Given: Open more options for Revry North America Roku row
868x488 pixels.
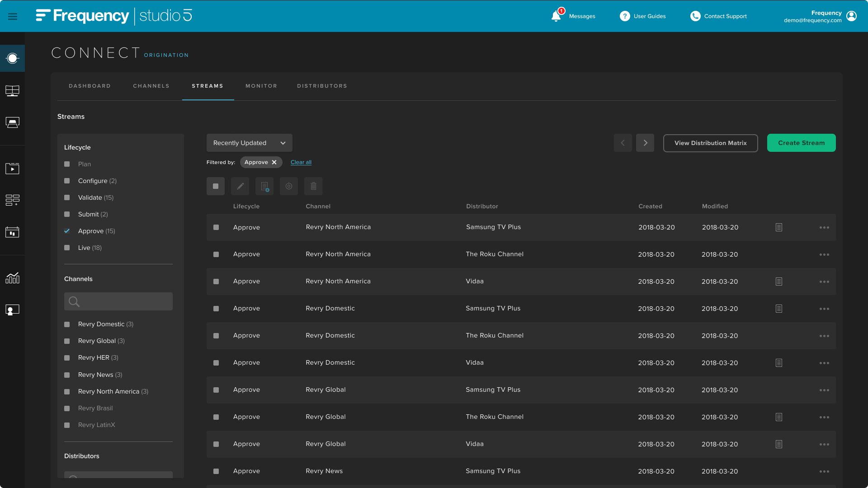Looking at the screenshot, I should pyautogui.click(x=824, y=254).
